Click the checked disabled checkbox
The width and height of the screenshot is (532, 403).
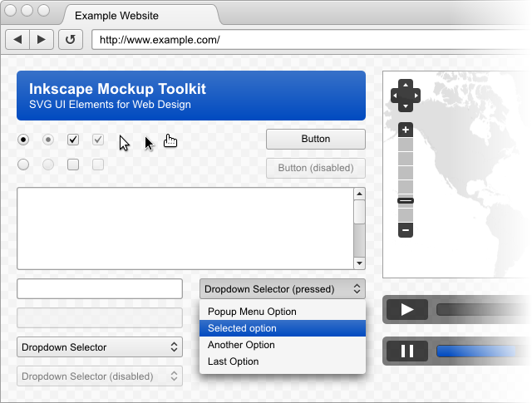click(x=98, y=140)
